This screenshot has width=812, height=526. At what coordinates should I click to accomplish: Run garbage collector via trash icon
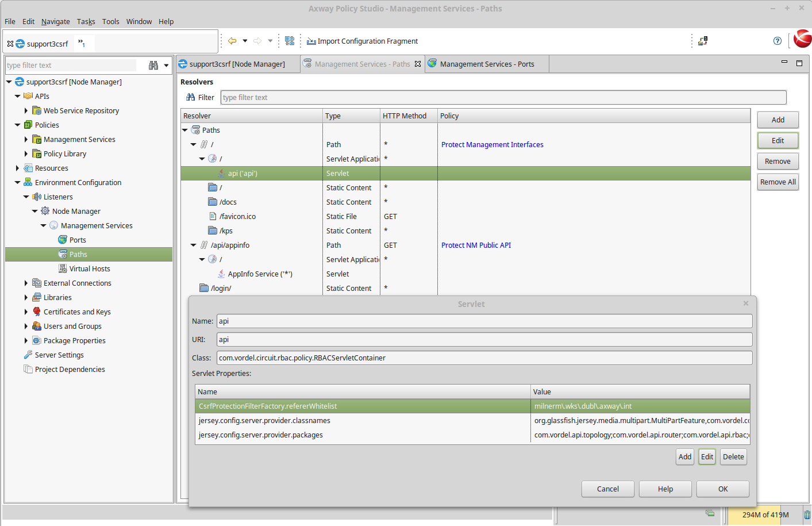pyautogui.click(x=807, y=515)
